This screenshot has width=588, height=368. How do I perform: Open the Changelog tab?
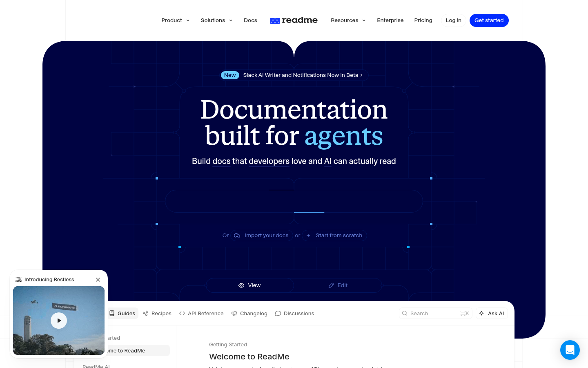click(x=249, y=313)
